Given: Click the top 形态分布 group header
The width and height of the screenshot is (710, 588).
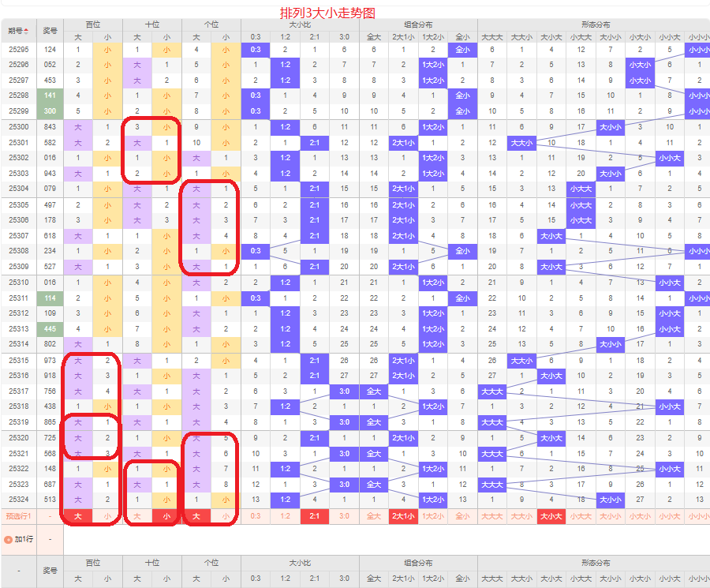Looking at the screenshot, I should click(x=596, y=25).
